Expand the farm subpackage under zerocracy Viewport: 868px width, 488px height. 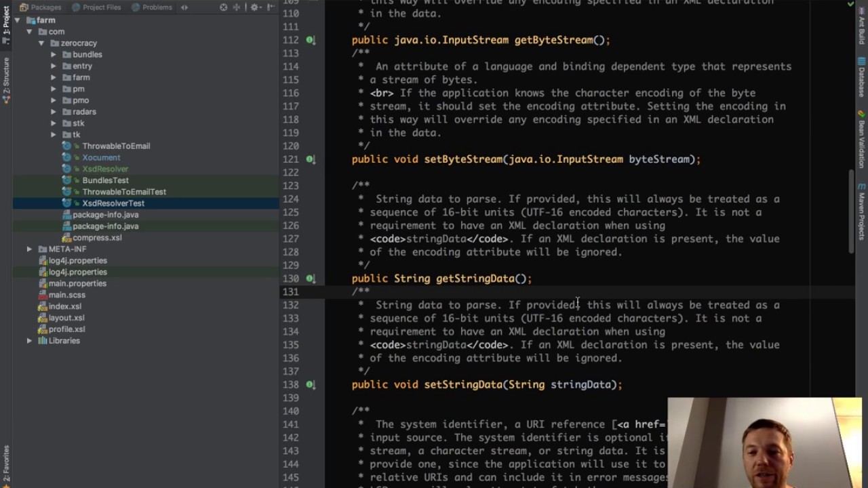[54, 78]
